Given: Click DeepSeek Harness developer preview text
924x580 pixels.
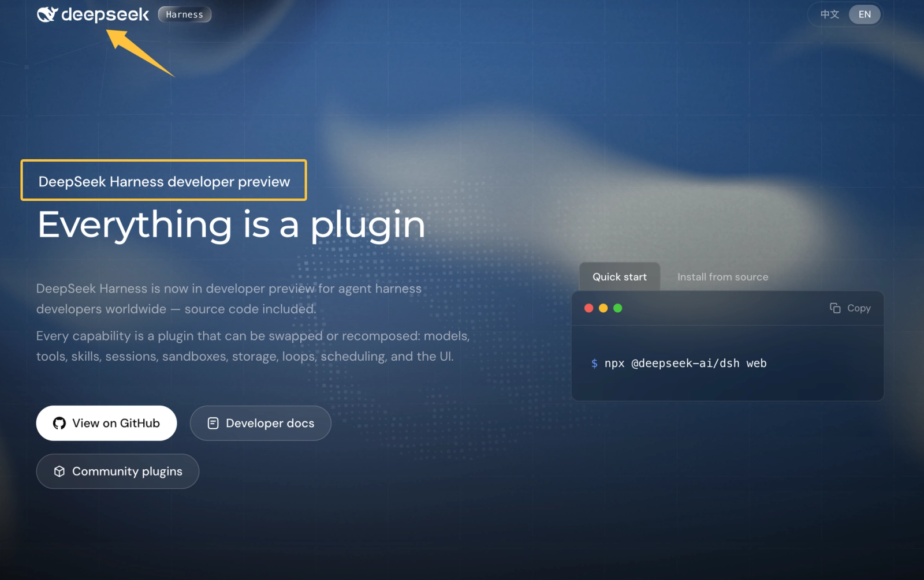Looking at the screenshot, I should [164, 181].
